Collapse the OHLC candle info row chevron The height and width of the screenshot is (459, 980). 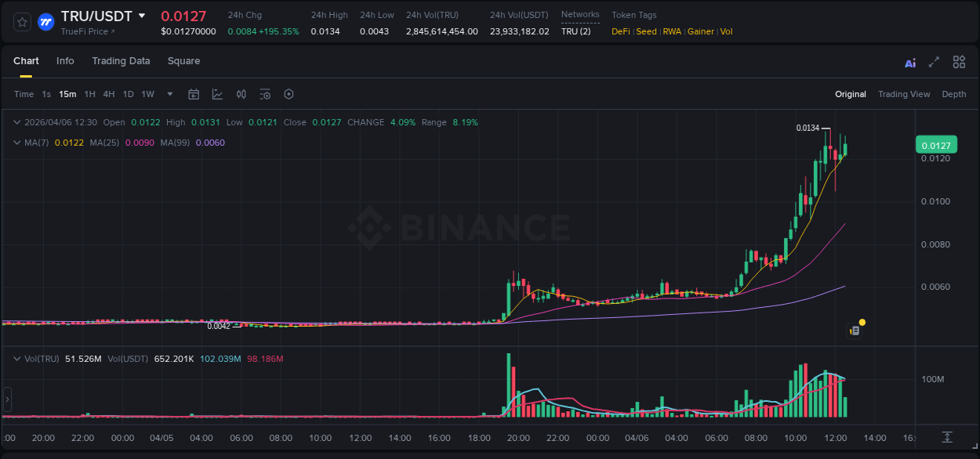click(17, 122)
